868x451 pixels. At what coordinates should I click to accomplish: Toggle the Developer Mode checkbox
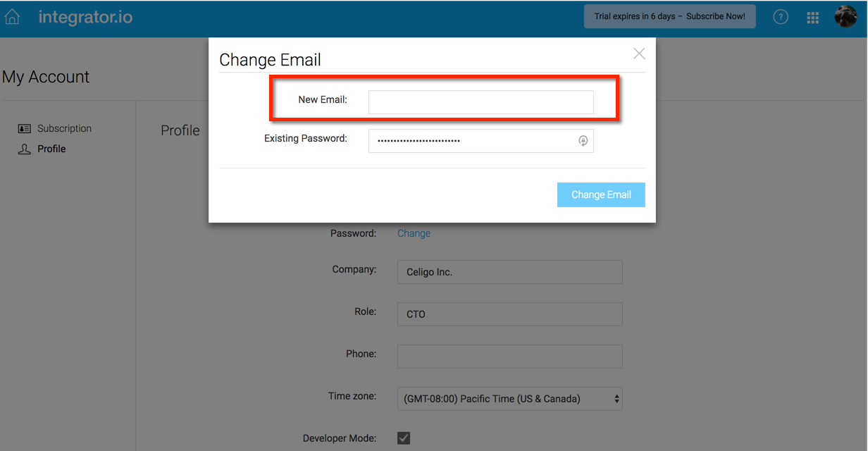pos(404,438)
